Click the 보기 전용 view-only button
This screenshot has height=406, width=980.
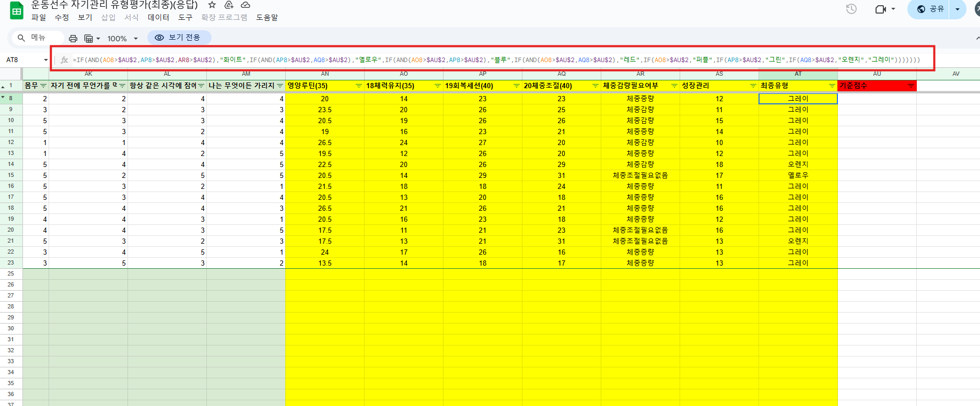point(179,38)
